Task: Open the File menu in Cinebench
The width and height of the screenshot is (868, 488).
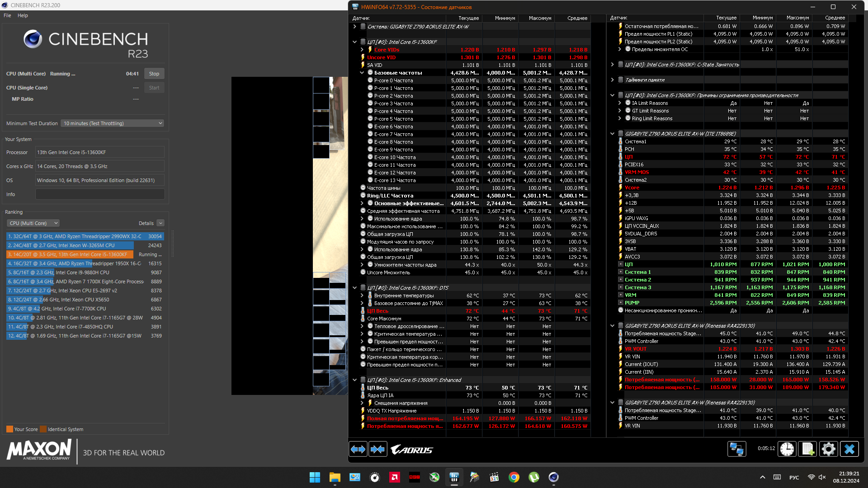Action: [7, 15]
